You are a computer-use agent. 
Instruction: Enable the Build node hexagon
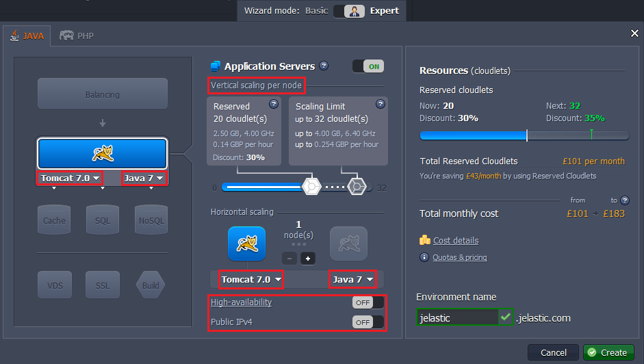pyautogui.click(x=151, y=285)
